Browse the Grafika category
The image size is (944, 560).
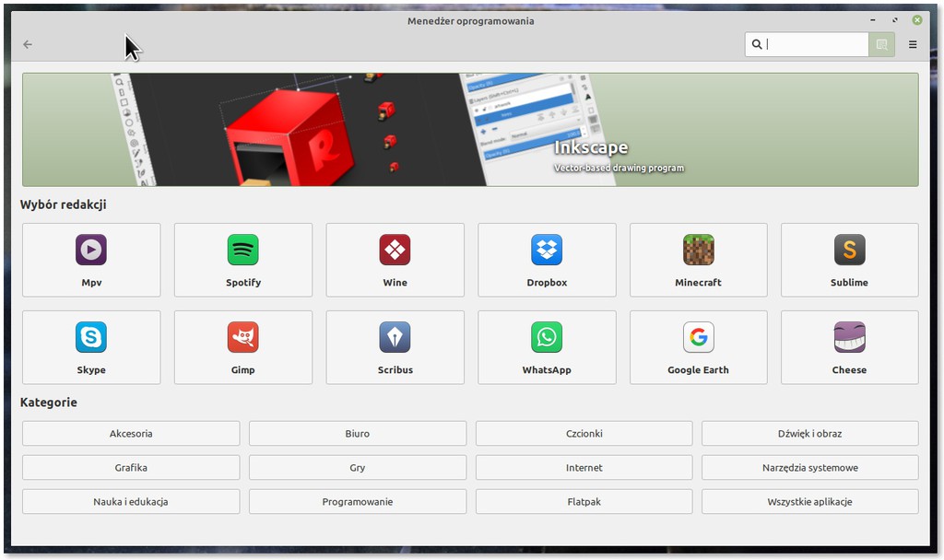coord(131,467)
